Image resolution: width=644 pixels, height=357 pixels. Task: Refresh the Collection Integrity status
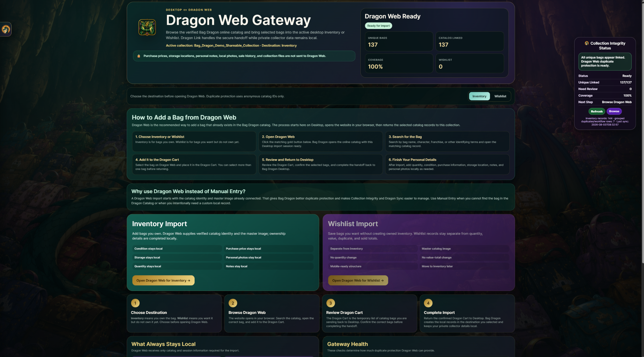597,111
